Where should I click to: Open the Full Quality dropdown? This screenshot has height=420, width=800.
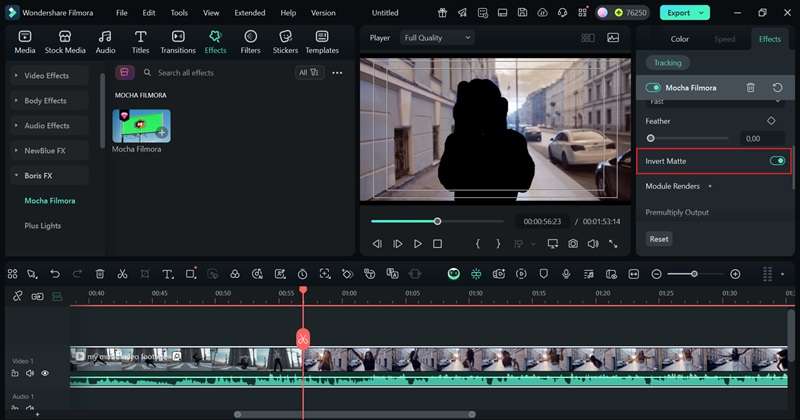click(437, 38)
